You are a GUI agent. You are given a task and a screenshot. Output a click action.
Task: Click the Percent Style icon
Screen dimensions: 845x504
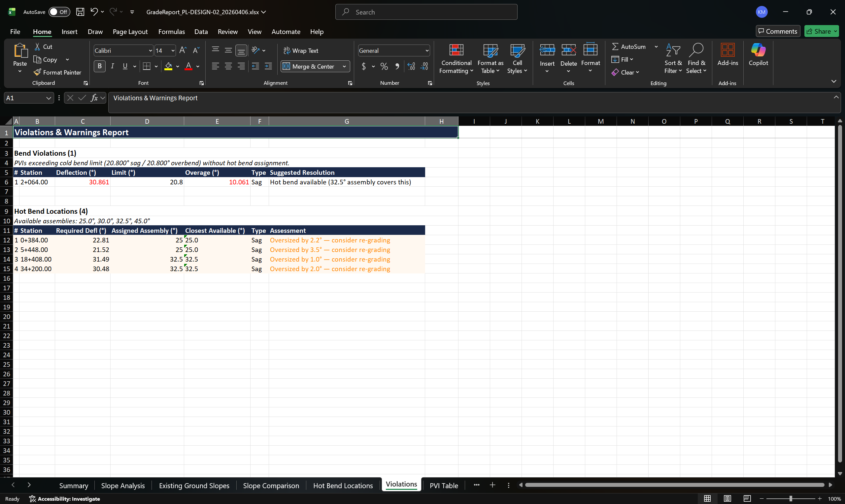coord(384,66)
